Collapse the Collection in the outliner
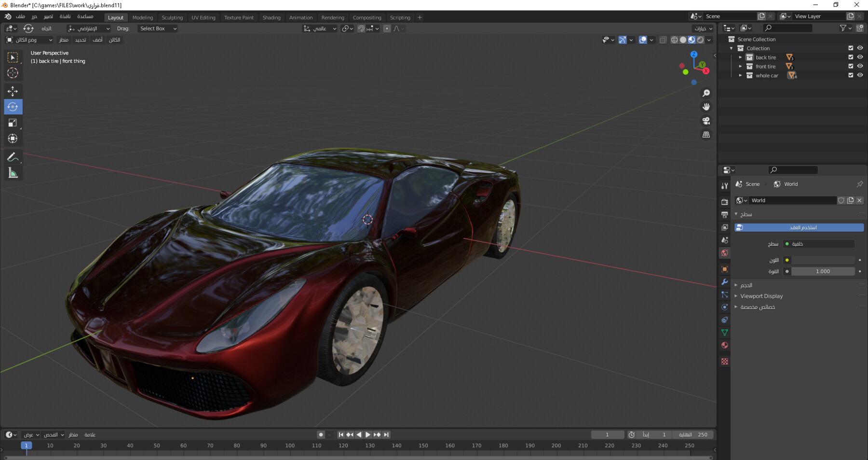 coord(731,48)
